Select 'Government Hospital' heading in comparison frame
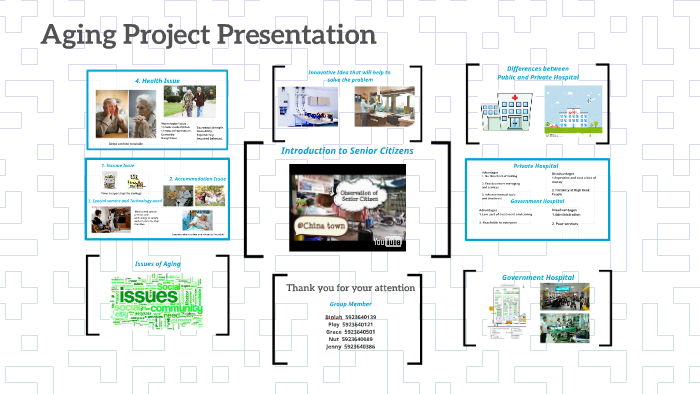The image size is (700, 394). click(x=537, y=201)
